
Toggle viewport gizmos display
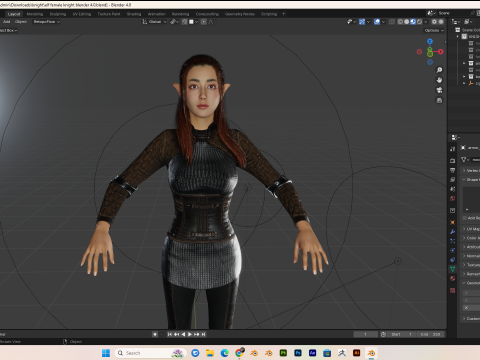(x=362, y=22)
